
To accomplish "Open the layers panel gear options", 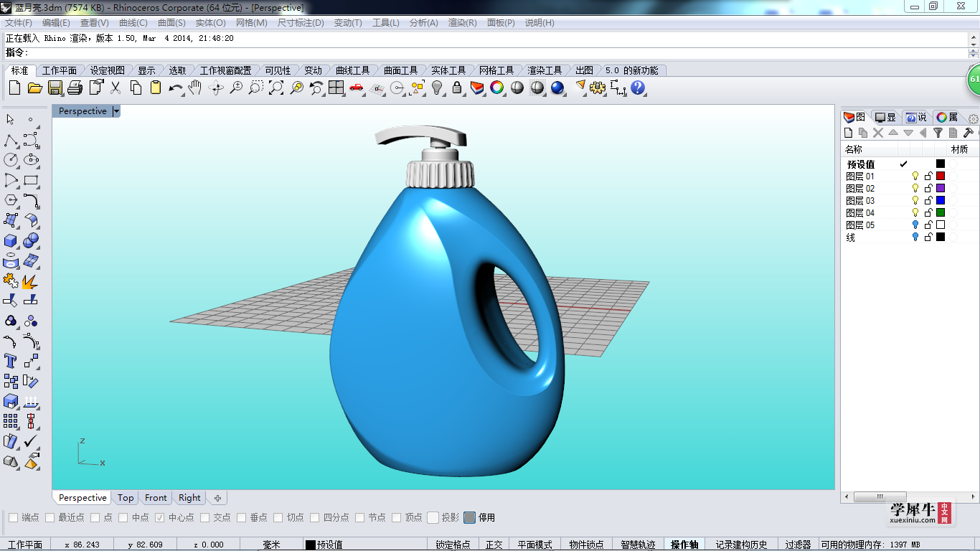I will point(974,118).
